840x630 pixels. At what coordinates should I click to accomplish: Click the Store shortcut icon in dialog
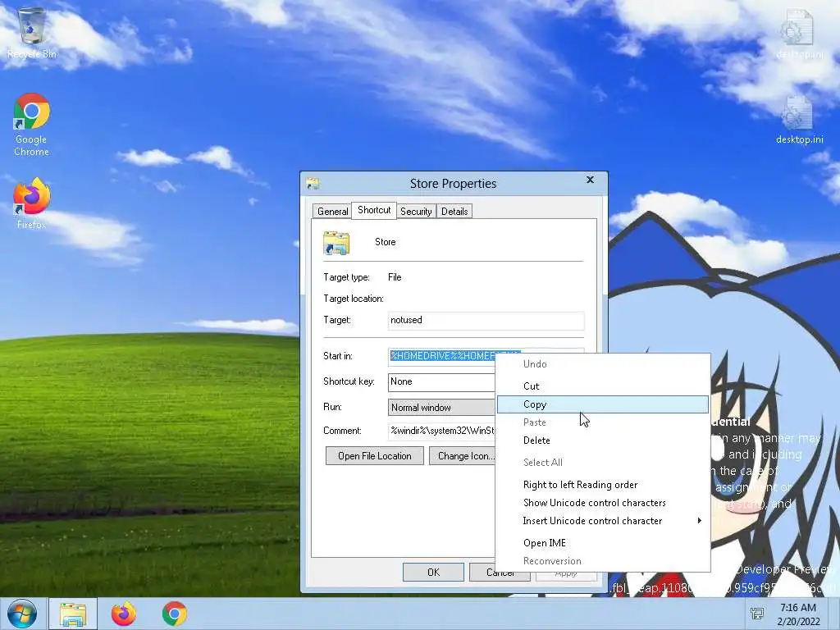pyautogui.click(x=336, y=243)
